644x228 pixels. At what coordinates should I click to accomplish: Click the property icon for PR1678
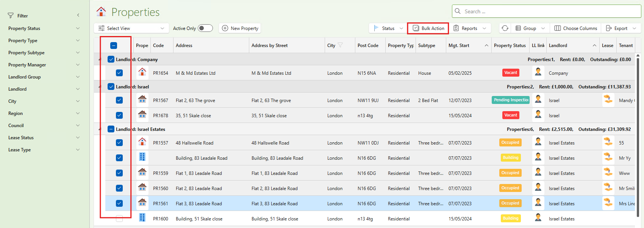click(142, 114)
